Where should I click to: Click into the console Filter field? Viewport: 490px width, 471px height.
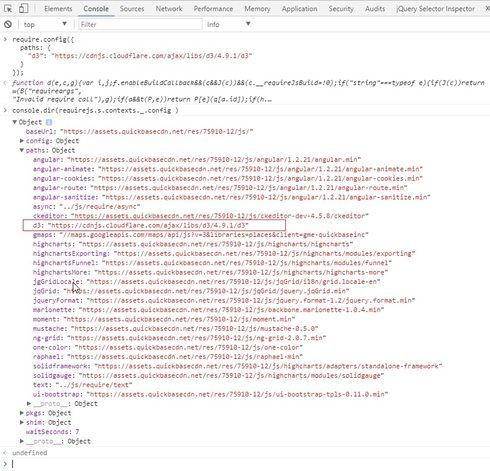[140, 24]
